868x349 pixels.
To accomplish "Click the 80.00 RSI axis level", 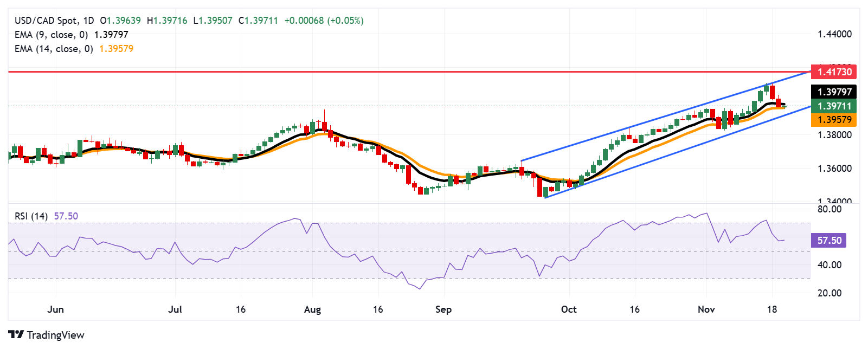I will tap(829, 209).
